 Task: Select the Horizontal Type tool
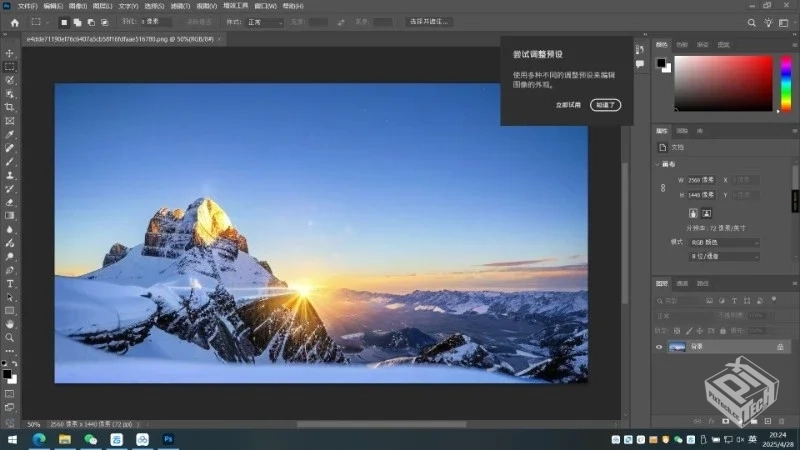(x=10, y=283)
